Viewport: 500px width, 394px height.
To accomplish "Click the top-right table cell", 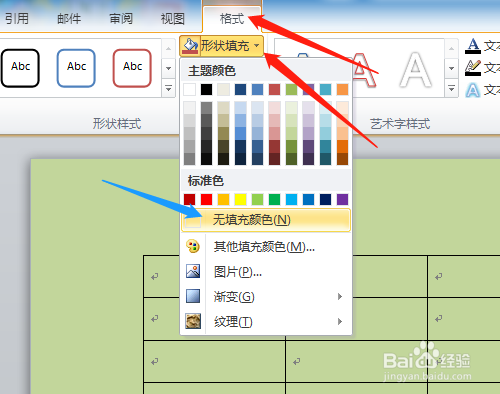I will [464, 276].
